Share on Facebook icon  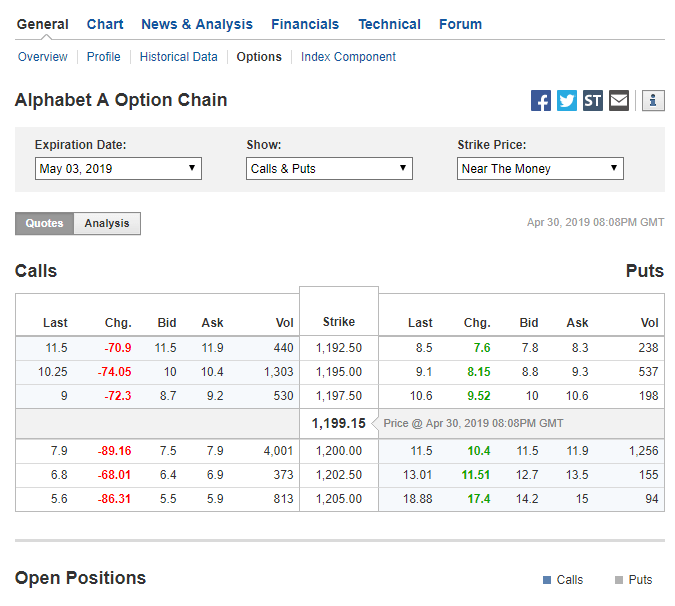[x=541, y=101]
